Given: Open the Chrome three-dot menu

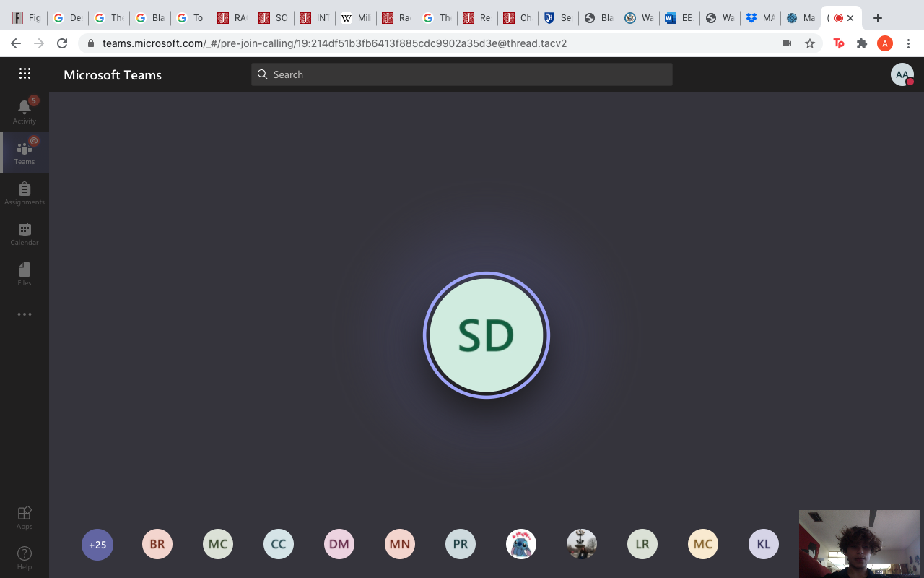Looking at the screenshot, I should click(908, 43).
